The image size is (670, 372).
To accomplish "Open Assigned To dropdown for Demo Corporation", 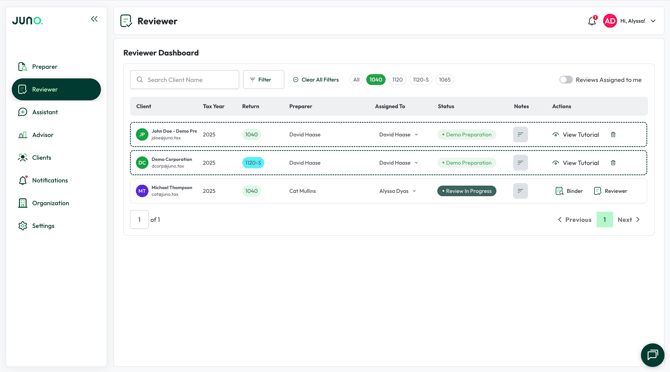I will [398, 163].
